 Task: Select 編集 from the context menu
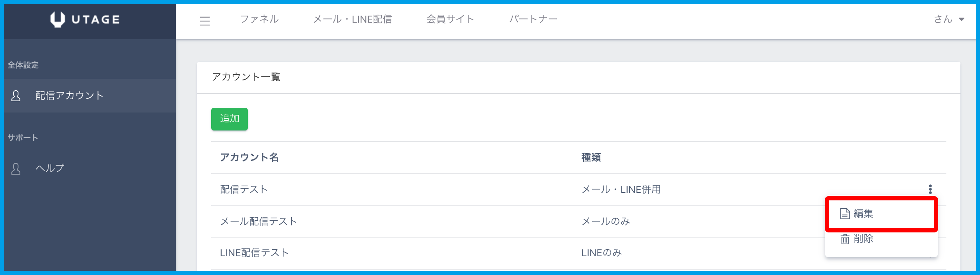863,214
